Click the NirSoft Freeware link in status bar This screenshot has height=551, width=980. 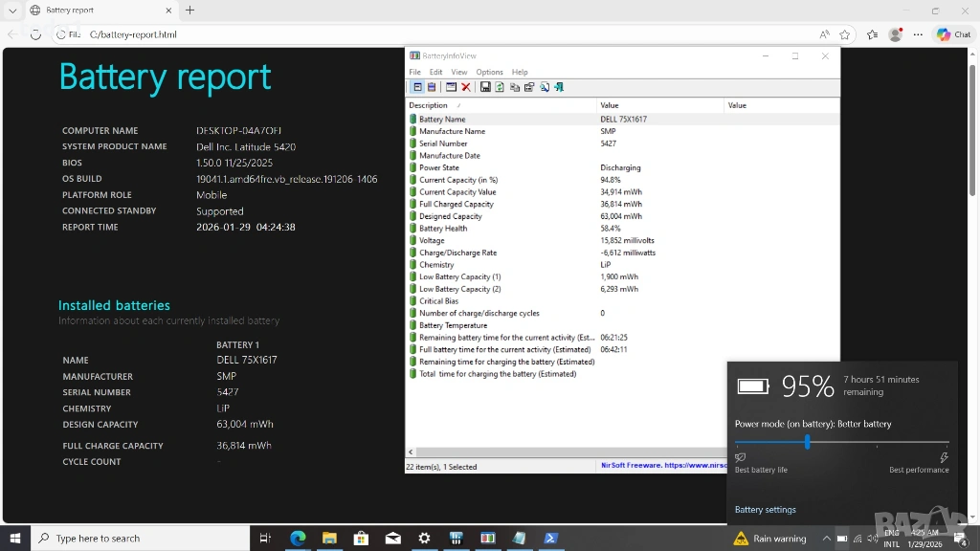(x=662, y=466)
